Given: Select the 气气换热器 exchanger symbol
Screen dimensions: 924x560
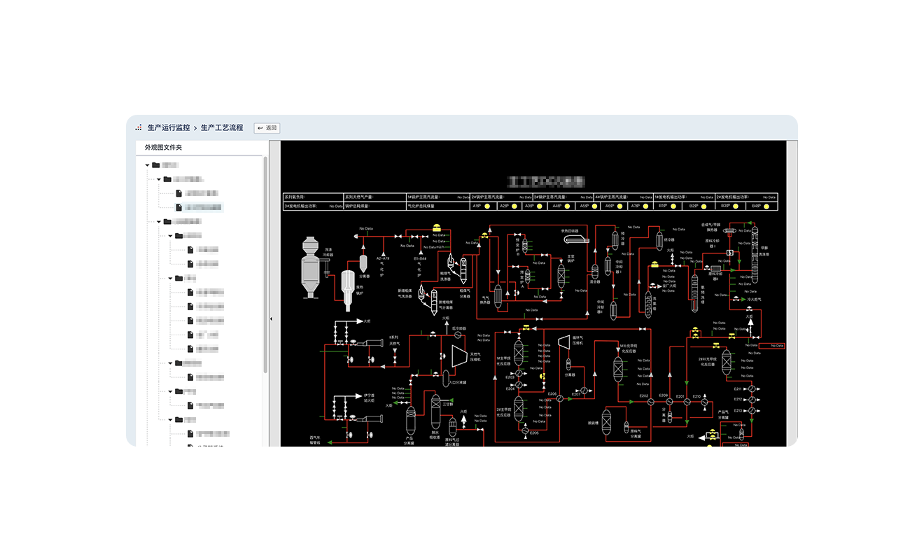Looking at the screenshot, I should (x=498, y=295).
